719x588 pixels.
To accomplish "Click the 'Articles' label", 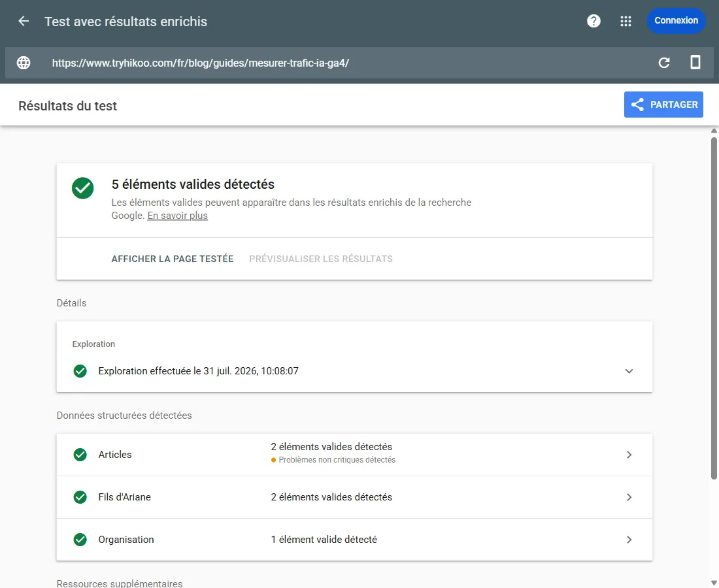I will 114,455.
